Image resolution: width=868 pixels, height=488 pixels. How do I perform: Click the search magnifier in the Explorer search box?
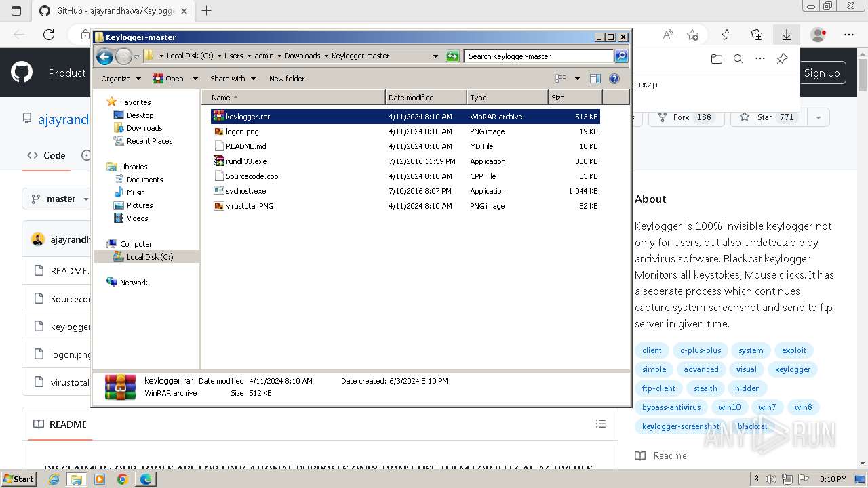point(621,56)
